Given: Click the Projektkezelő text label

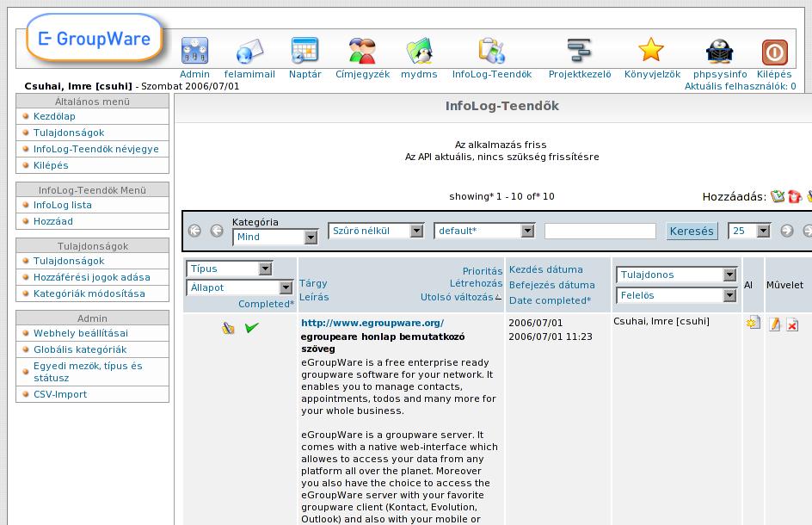Looking at the screenshot, I should [580, 74].
